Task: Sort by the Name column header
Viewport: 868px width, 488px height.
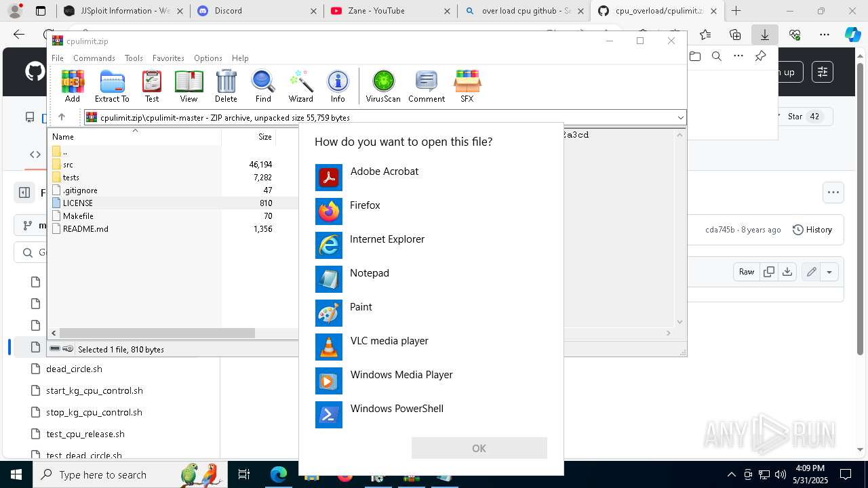Action: (x=136, y=136)
